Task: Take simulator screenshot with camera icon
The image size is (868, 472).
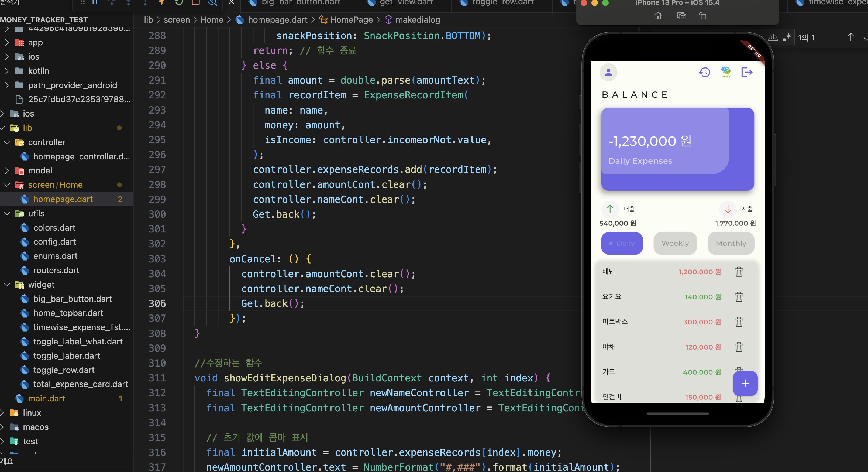Action: pyautogui.click(x=681, y=16)
